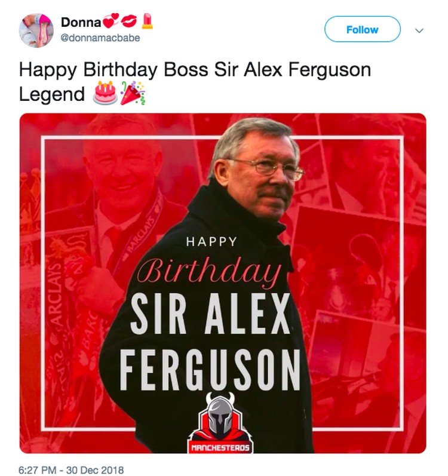Visit the @donnamacbabe handle link
The width and height of the screenshot is (448, 476).
click(x=100, y=38)
